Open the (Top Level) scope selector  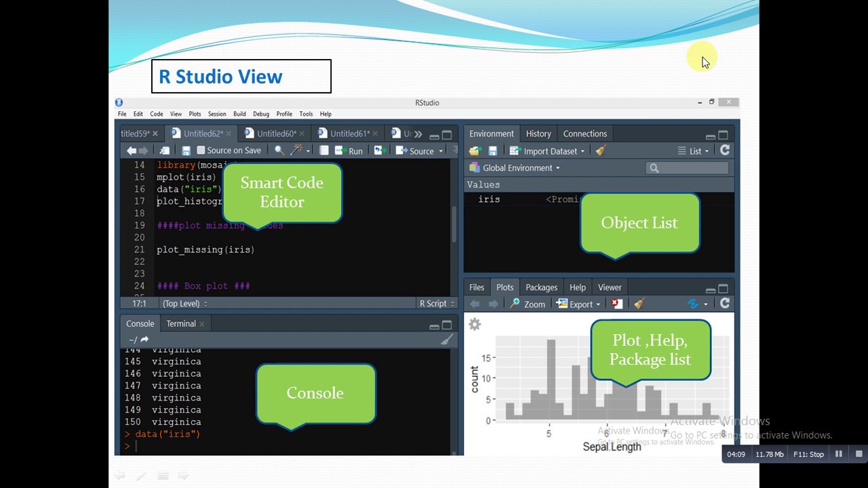point(185,304)
